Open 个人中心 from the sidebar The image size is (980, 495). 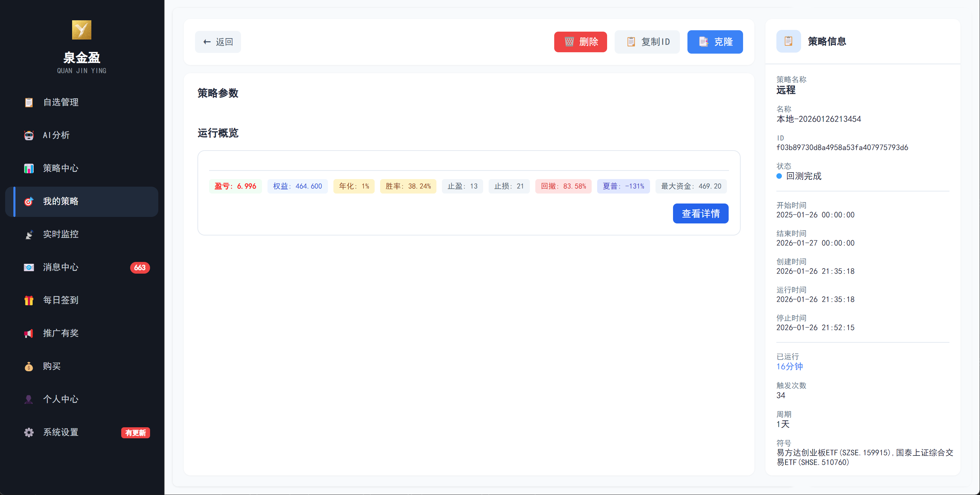coord(61,399)
